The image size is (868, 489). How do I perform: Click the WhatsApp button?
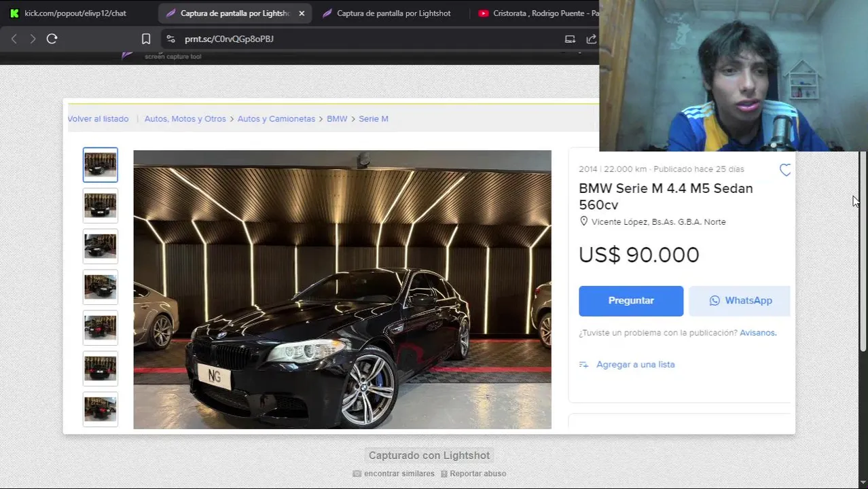[x=740, y=301]
